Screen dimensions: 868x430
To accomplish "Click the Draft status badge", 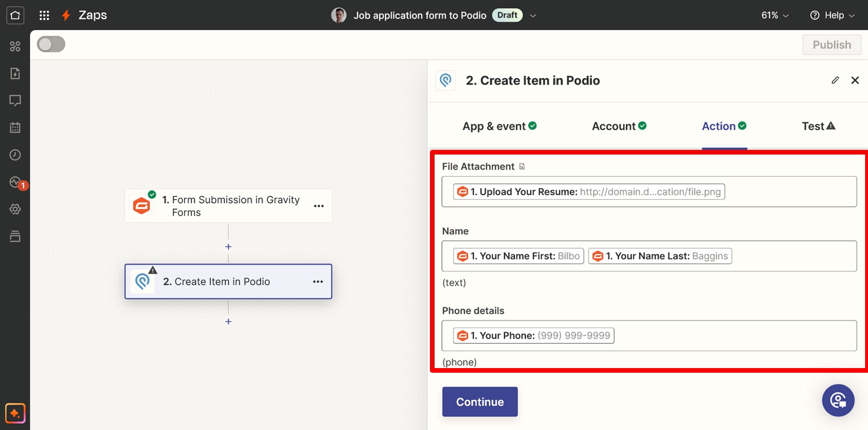I will click(x=507, y=15).
